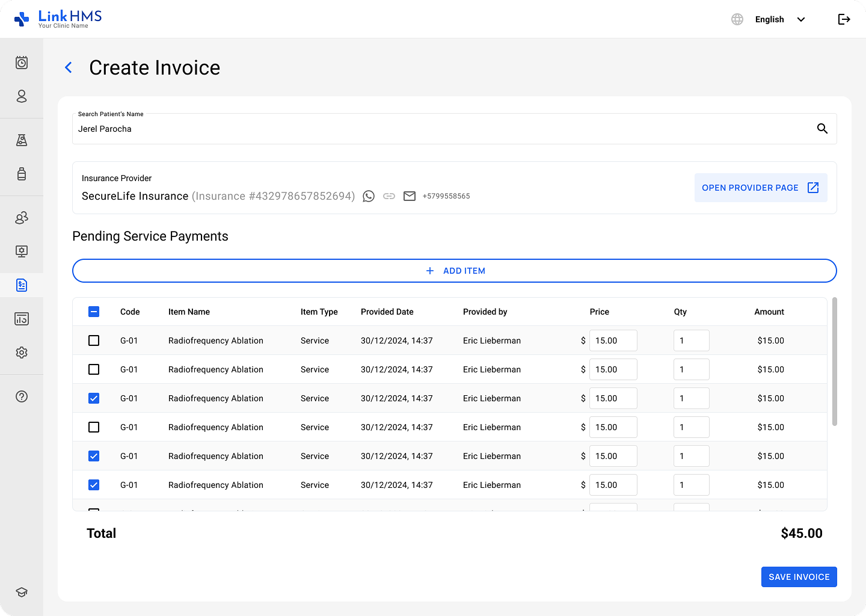Toggle the select-all checkbox in table header
The width and height of the screenshot is (866, 616).
tap(94, 312)
